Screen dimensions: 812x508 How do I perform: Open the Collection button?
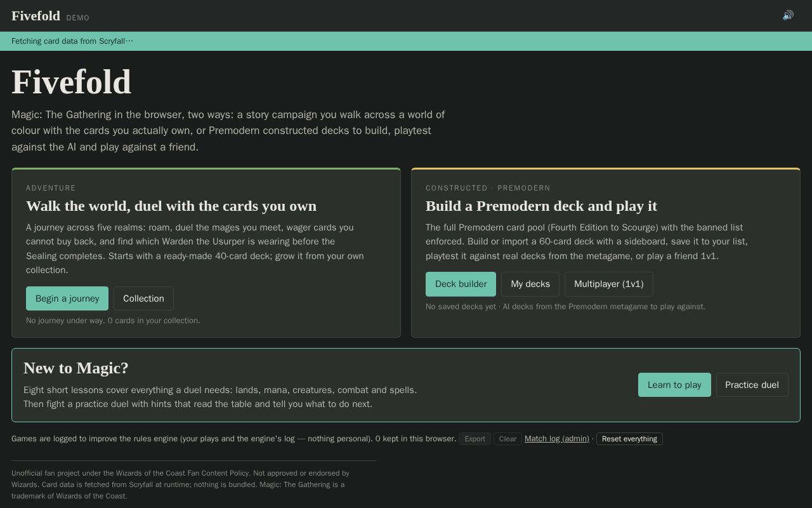click(x=143, y=298)
